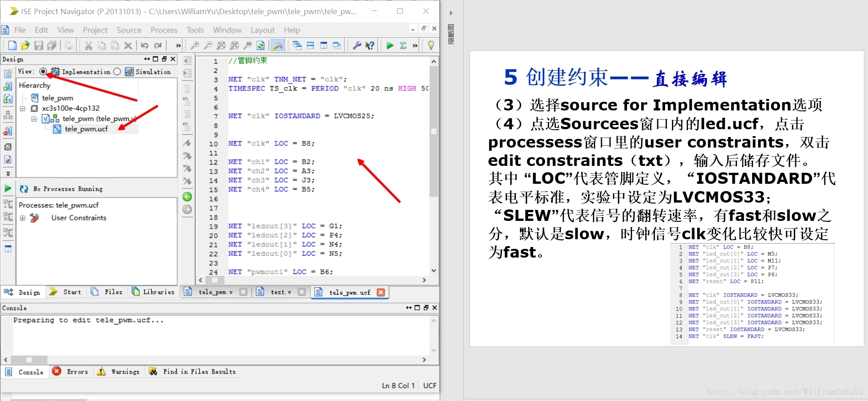The height and width of the screenshot is (401, 868).
Task: Open the wrench settings icon
Action: [x=357, y=45]
